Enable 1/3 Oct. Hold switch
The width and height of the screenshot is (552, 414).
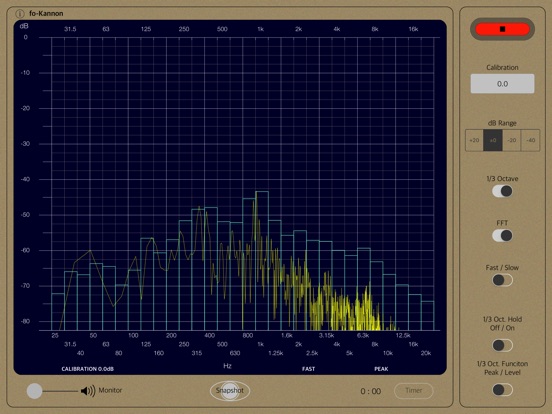502,345
